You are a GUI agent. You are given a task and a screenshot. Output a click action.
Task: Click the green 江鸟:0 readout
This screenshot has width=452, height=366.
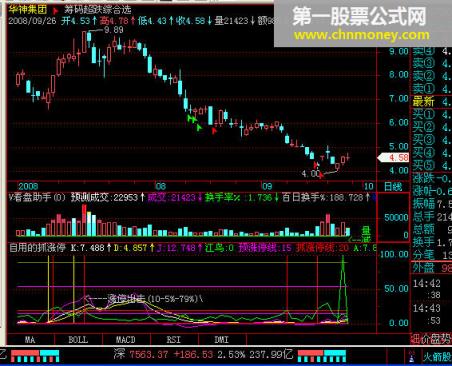[219, 248]
